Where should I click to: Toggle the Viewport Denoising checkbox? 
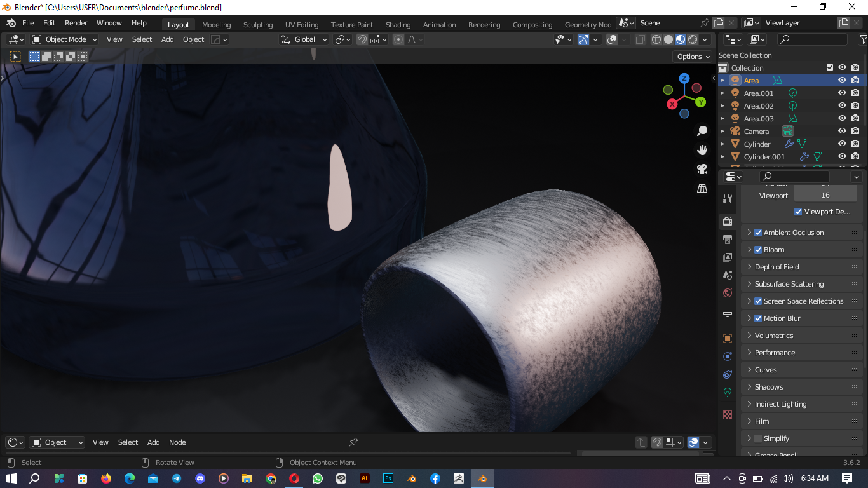click(798, 212)
